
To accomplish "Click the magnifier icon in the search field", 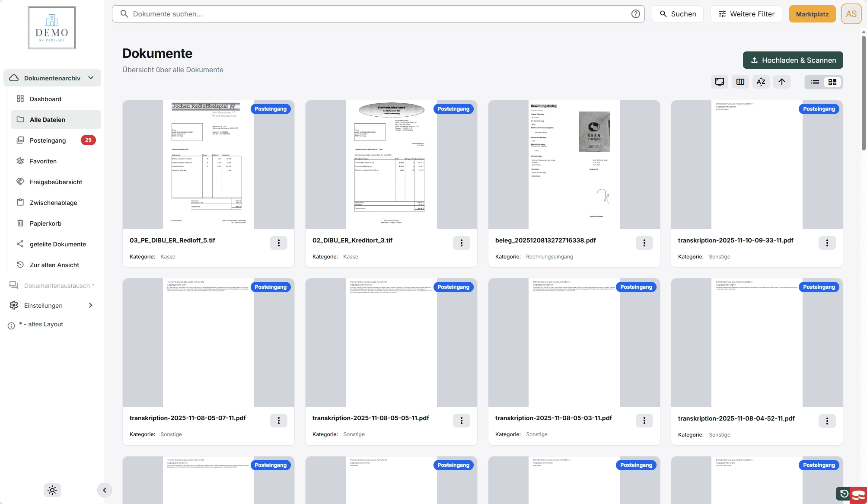I will (x=124, y=14).
